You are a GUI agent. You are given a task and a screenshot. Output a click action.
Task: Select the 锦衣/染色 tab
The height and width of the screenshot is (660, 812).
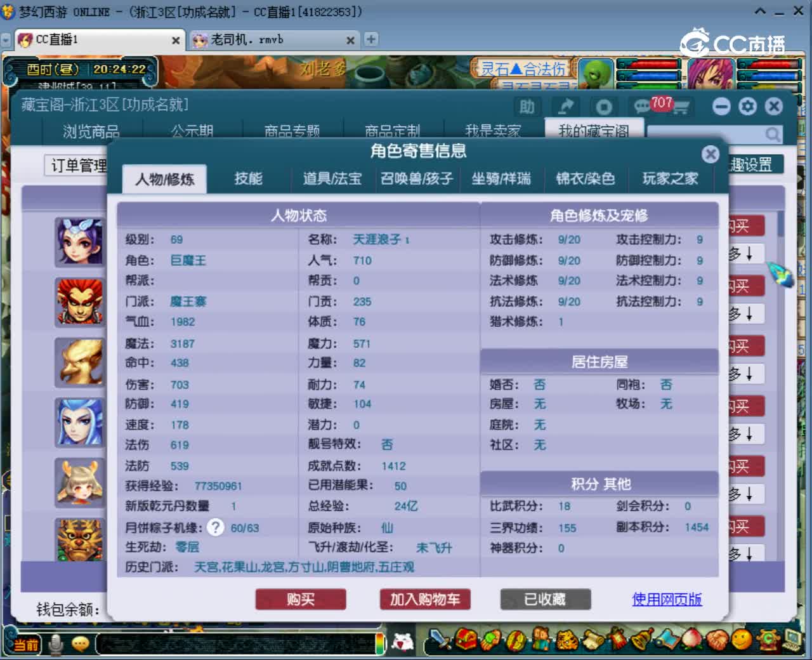coord(586,179)
